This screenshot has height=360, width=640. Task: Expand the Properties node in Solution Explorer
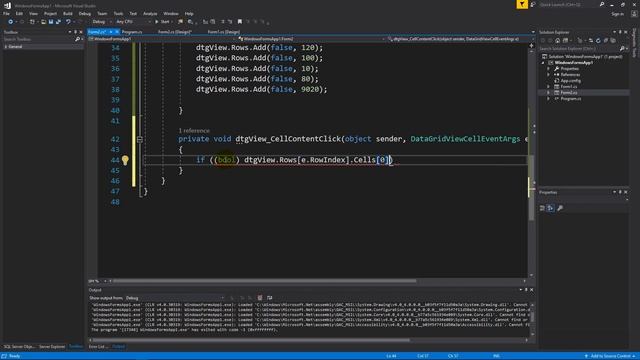549,69
